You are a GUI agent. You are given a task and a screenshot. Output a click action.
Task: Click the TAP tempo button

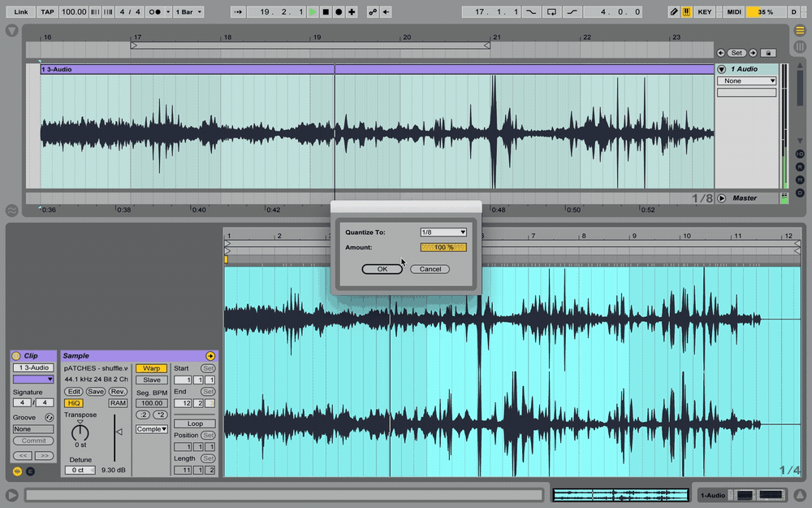(x=48, y=12)
